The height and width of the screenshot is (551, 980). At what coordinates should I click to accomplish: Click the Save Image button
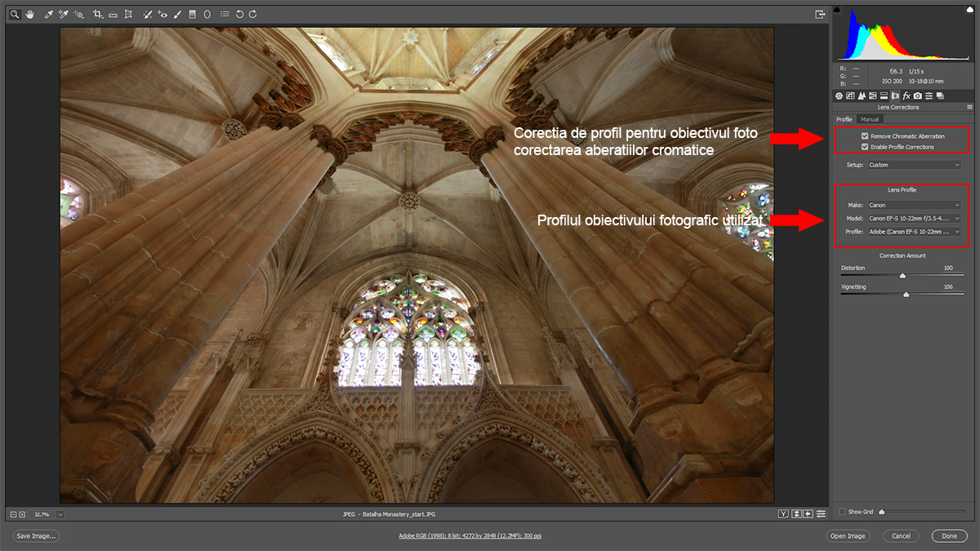(36, 536)
